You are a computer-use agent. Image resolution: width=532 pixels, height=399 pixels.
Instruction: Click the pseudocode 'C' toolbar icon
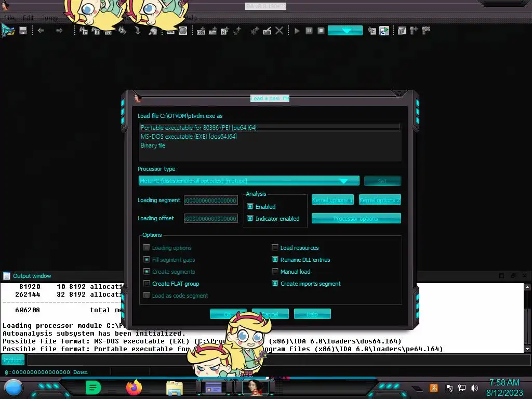coord(372,31)
